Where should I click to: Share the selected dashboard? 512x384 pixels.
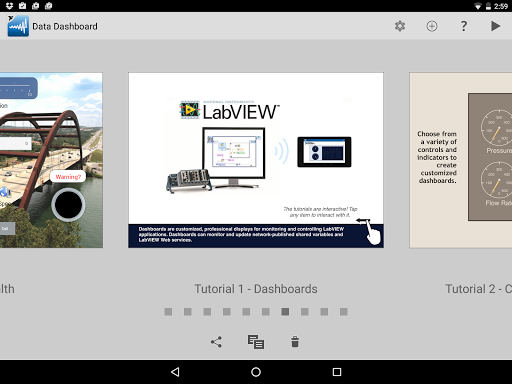point(216,342)
